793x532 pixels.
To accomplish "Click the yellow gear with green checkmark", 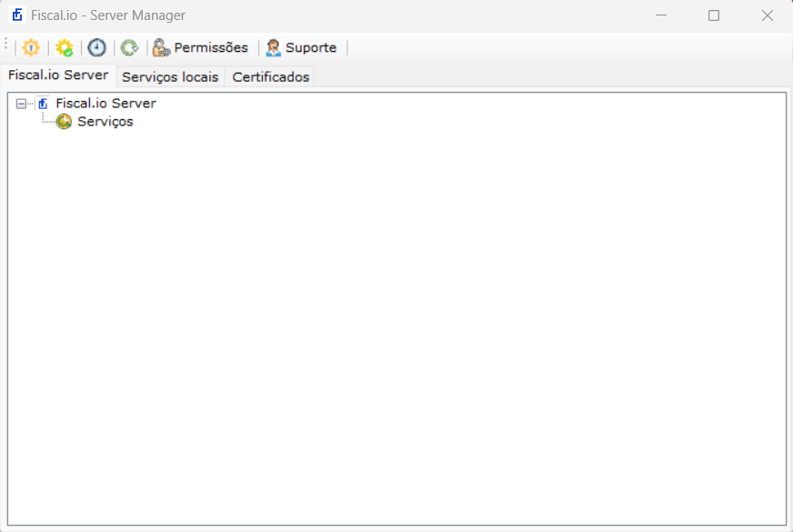I will pos(65,47).
